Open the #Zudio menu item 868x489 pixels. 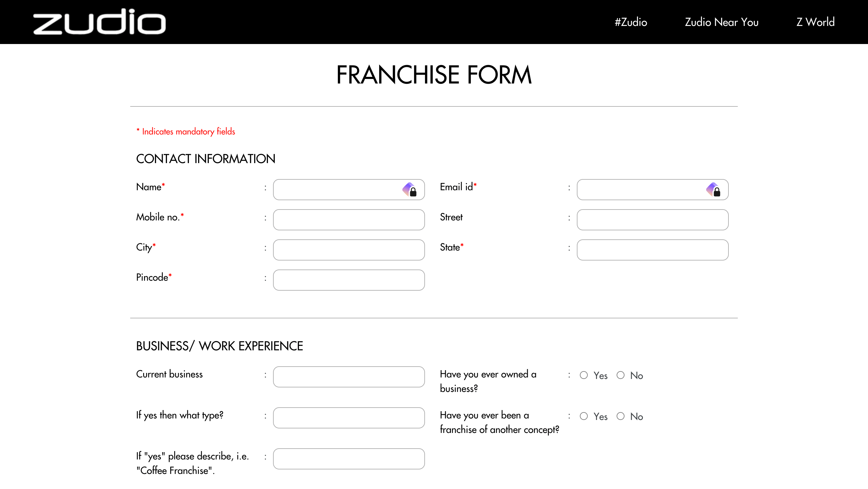pos(631,22)
